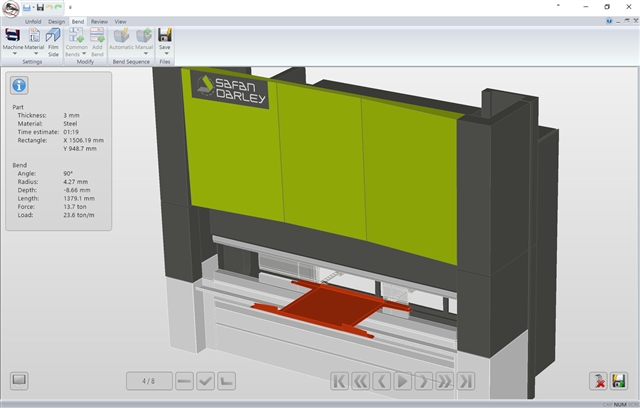This screenshot has width=640, height=408.
Task: Open the Machine settings tool
Action: [x=13, y=36]
